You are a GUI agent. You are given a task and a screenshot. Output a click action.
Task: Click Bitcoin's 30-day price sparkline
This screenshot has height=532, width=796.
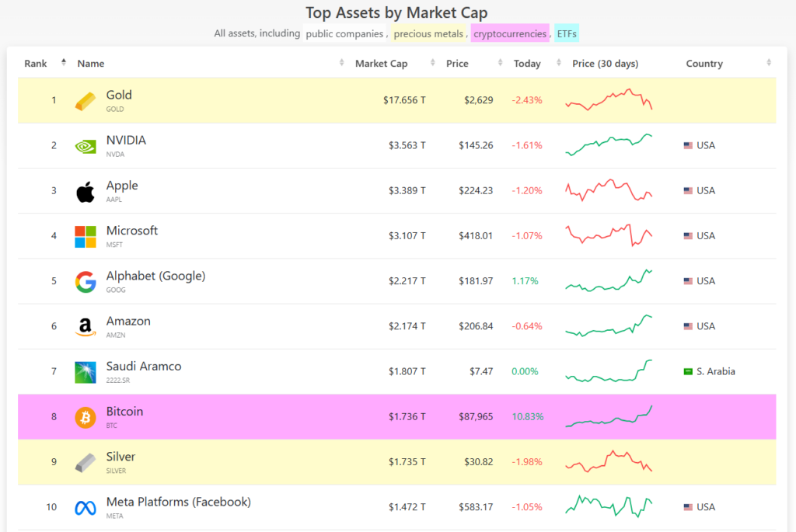609,417
